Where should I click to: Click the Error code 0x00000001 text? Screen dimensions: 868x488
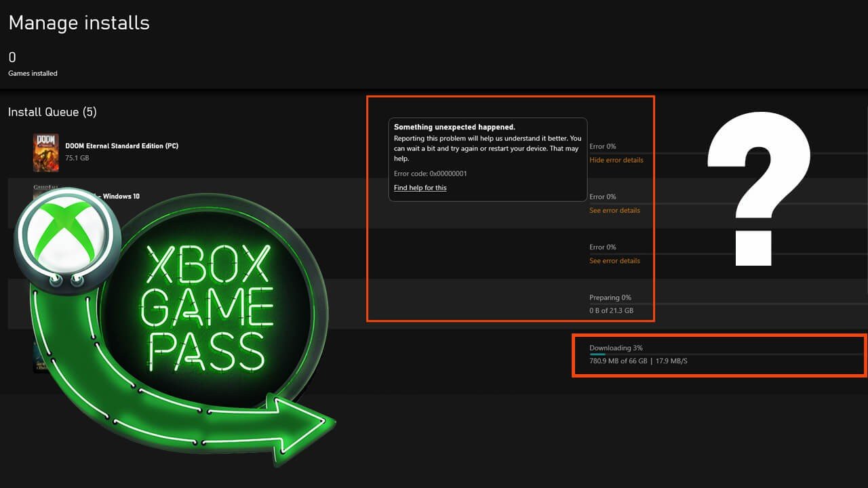point(430,174)
